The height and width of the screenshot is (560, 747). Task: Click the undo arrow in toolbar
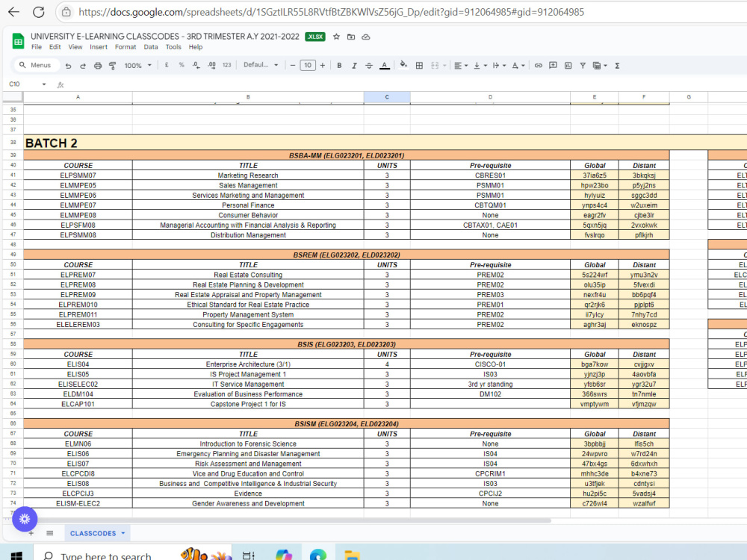click(68, 66)
